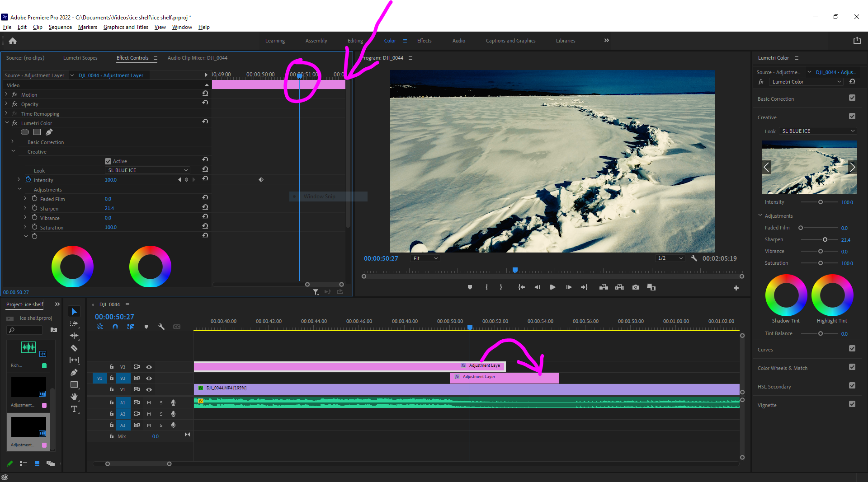Click the Export Frame camera icon
Screen dimensions: 868x482
point(635,287)
